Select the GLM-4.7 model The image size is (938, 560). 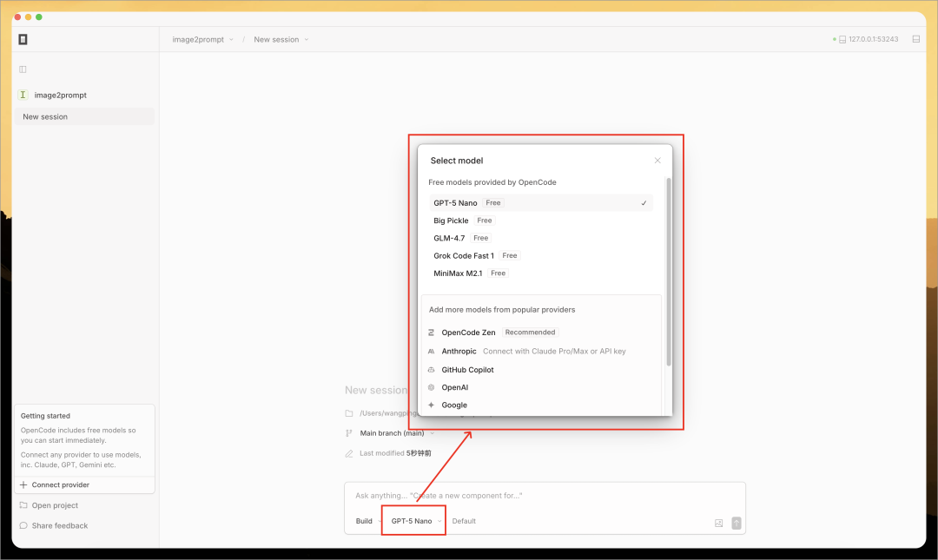(540, 238)
